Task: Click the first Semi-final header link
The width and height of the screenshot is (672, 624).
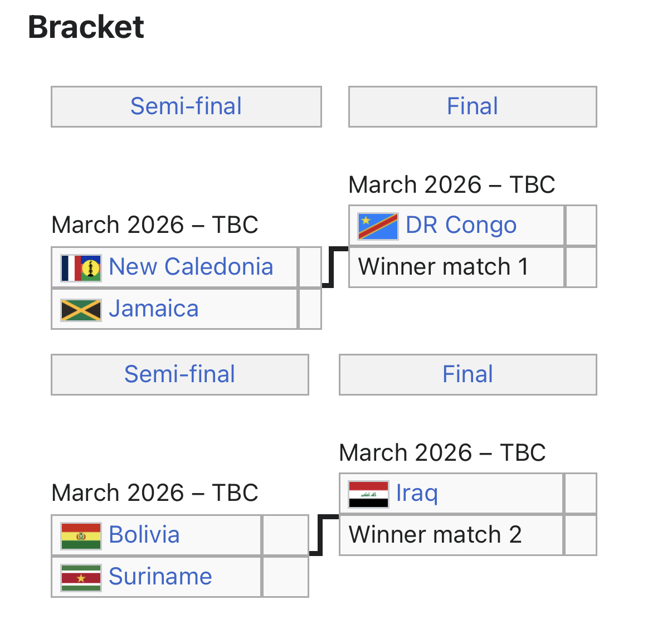Action: point(186,106)
